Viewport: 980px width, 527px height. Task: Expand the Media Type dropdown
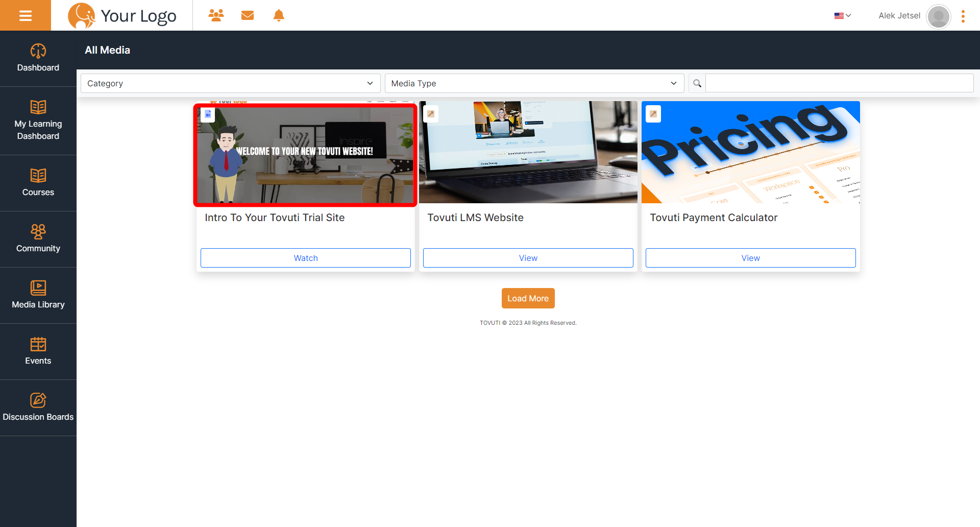coord(534,83)
